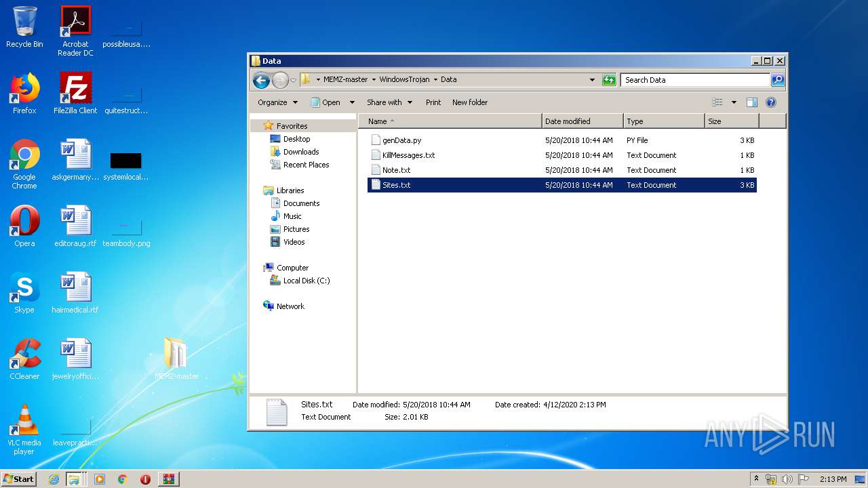Open Windows Media Player from taskbar
The height and width of the screenshot is (488, 868).
pos(100,479)
